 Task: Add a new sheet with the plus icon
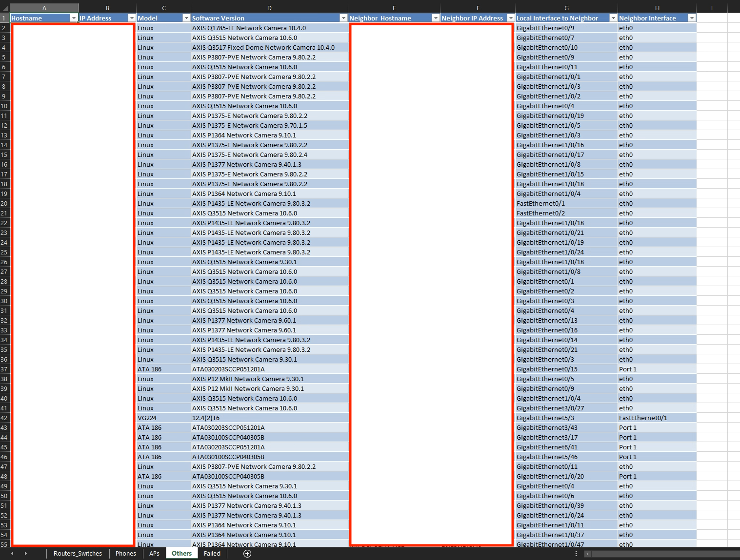click(x=247, y=553)
